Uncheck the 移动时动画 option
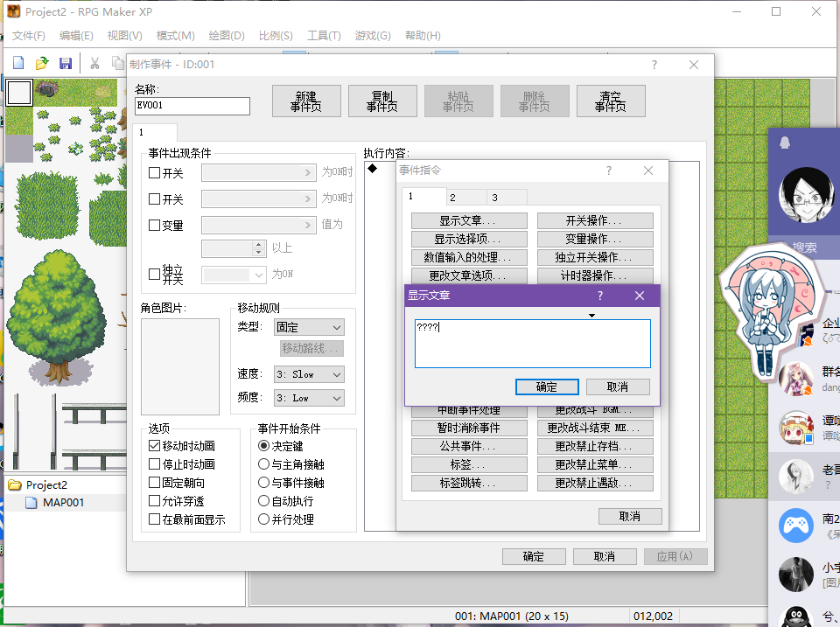The width and height of the screenshot is (840, 627). click(154, 445)
